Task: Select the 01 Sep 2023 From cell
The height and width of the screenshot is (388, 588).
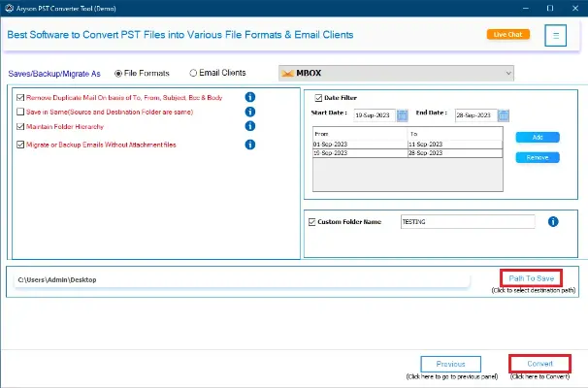Action: pyautogui.click(x=360, y=145)
